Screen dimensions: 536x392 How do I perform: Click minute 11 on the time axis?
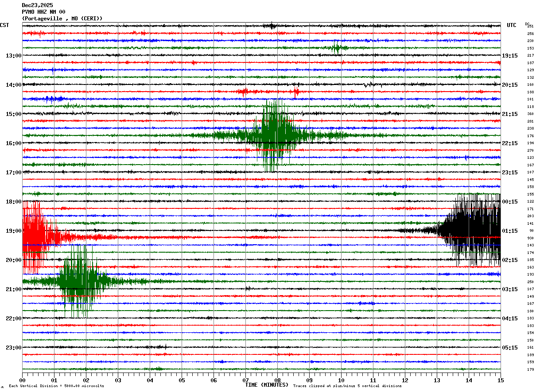pyautogui.click(x=373, y=380)
